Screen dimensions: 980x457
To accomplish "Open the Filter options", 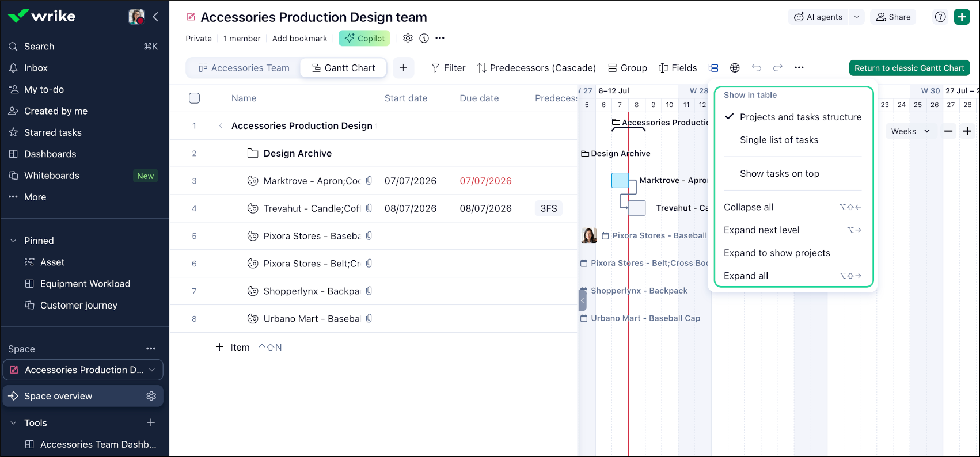I will point(448,68).
